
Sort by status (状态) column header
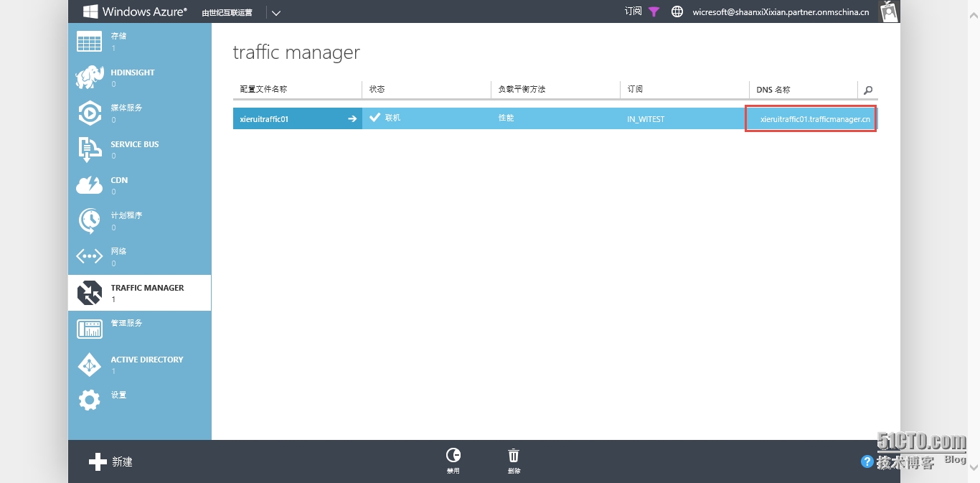(x=377, y=89)
